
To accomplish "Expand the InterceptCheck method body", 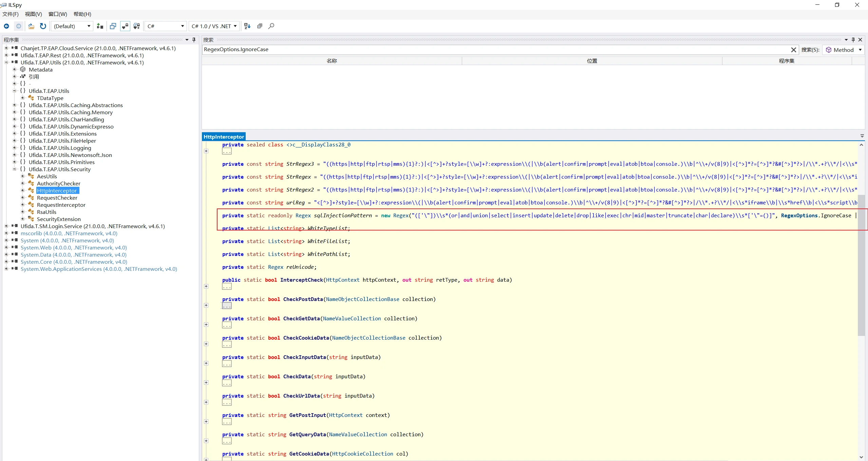I will click(206, 286).
